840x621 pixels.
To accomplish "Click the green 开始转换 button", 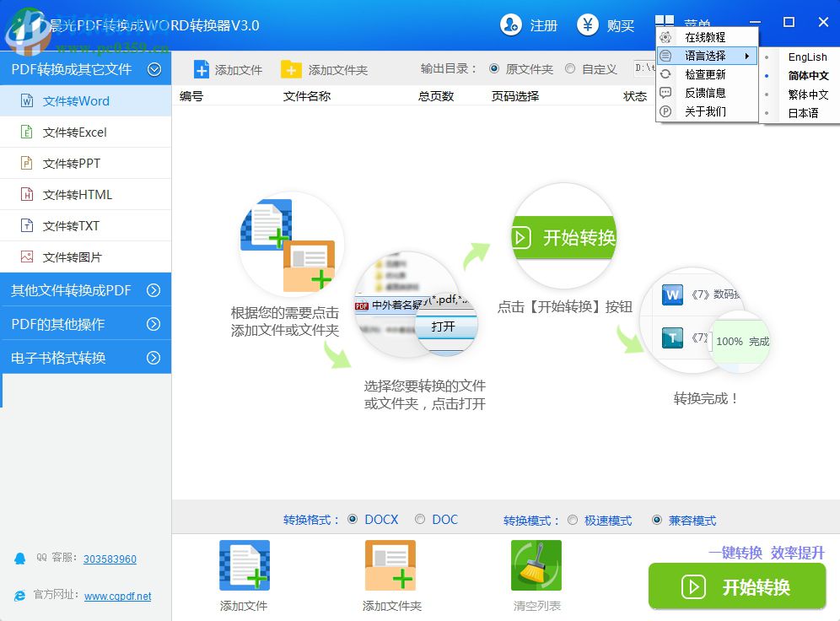I will click(736, 586).
